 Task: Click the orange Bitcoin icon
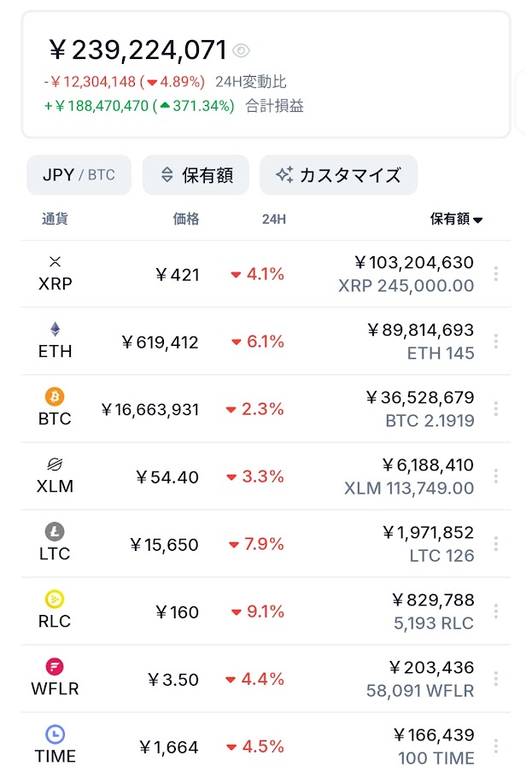(56, 396)
